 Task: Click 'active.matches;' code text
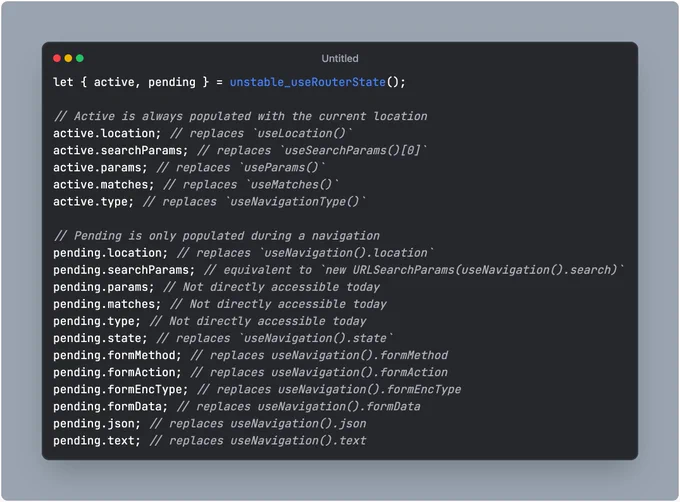(104, 185)
